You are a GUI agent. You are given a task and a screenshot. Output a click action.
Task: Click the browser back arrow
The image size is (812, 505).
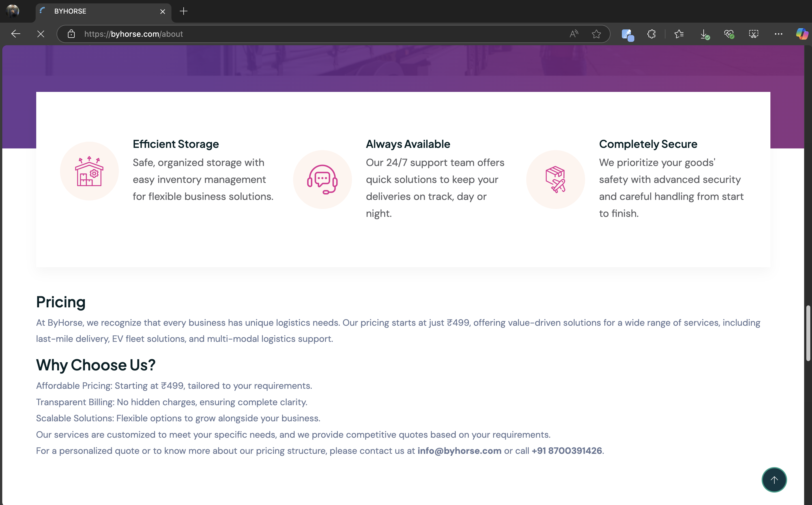(15, 34)
